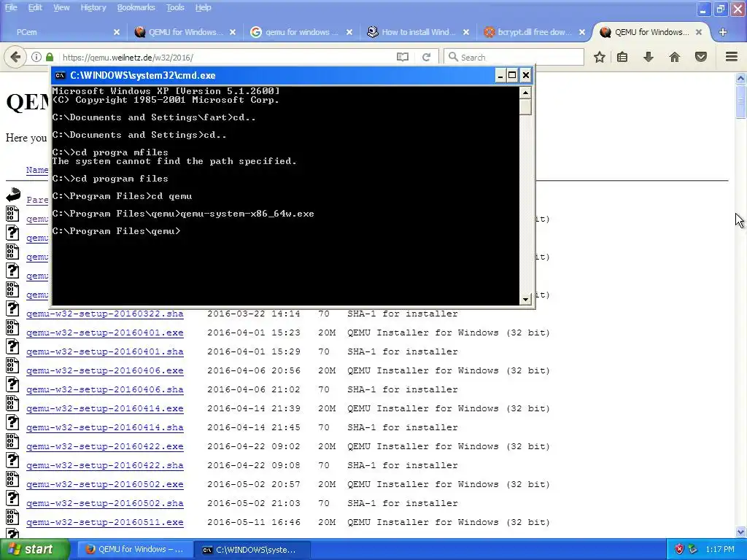
Task: Click browser page scroll down arrow
Action: 740,532
